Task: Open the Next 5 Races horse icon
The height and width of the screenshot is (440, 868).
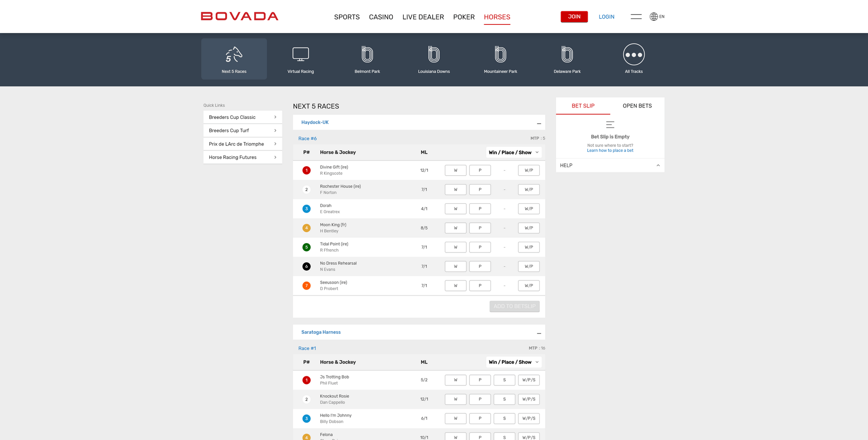Action: [x=234, y=55]
